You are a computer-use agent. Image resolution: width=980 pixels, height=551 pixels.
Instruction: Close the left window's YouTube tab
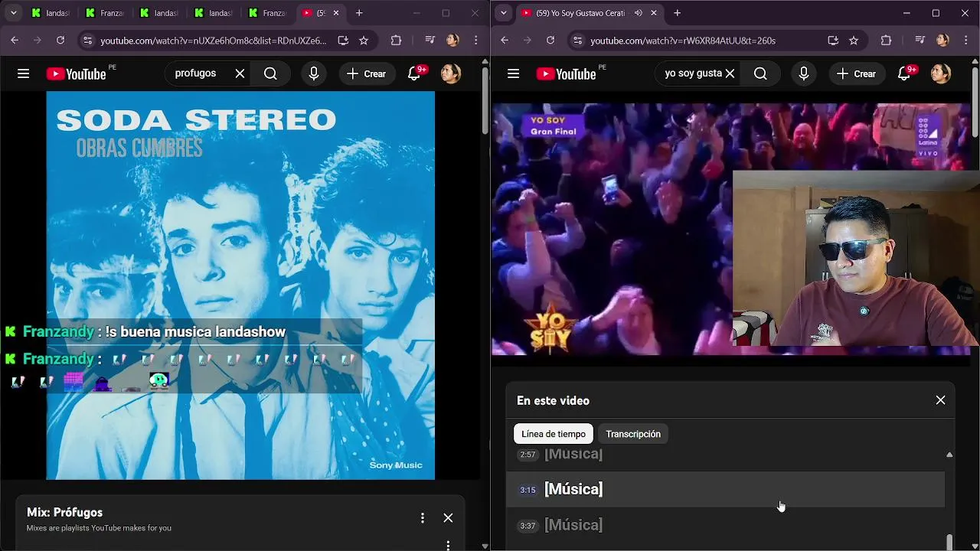pos(336,13)
